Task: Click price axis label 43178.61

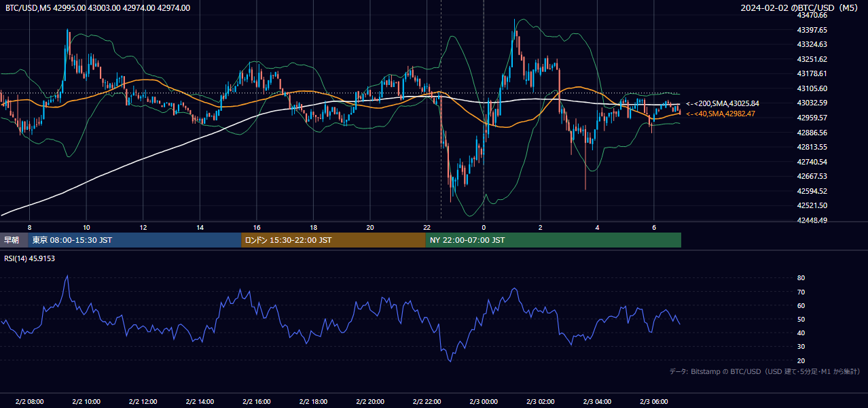Action: (812, 73)
